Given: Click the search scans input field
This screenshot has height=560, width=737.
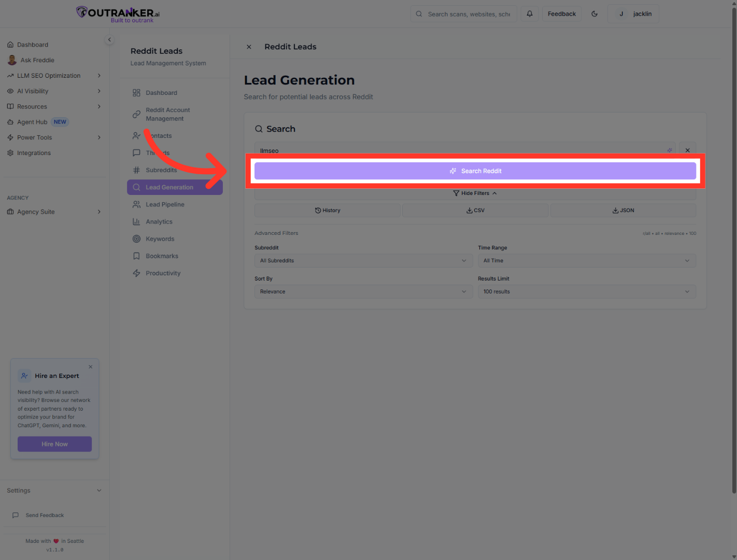Looking at the screenshot, I should [x=466, y=13].
